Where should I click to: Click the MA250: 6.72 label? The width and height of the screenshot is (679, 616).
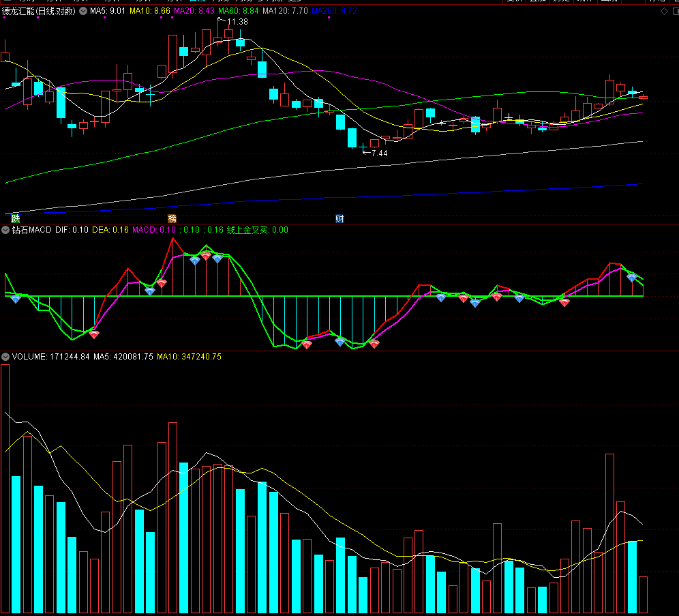click(x=334, y=11)
